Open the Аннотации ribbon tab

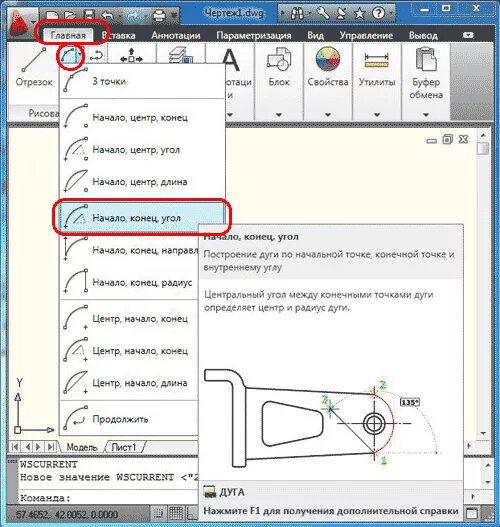tap(176, 35)
